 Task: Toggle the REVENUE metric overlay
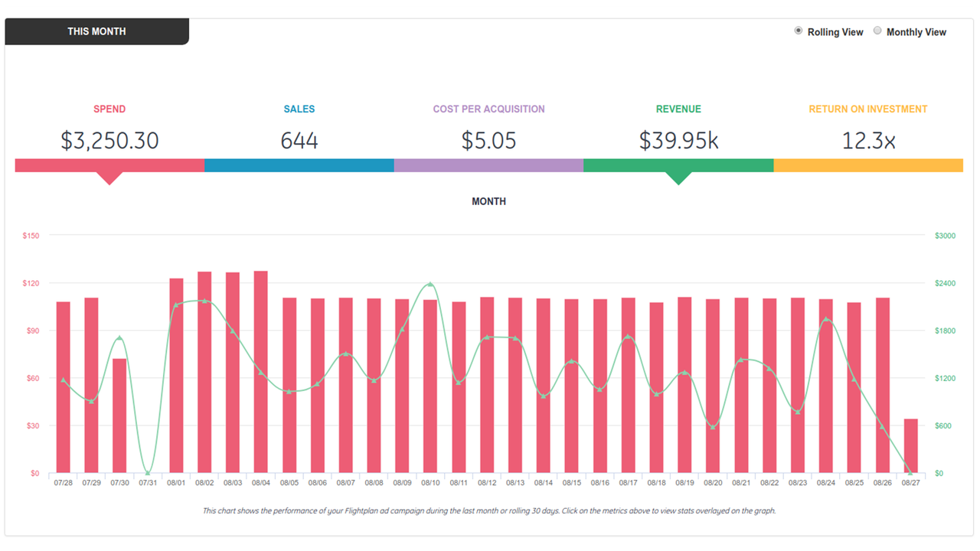click(x=678, y=109)
